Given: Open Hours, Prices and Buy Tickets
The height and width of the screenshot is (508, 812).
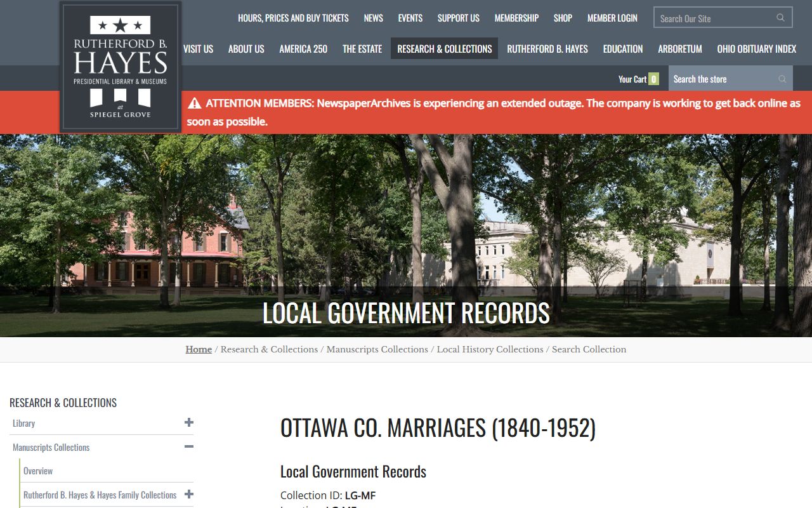Looking at the screenshot, I should tap(293, 18).
